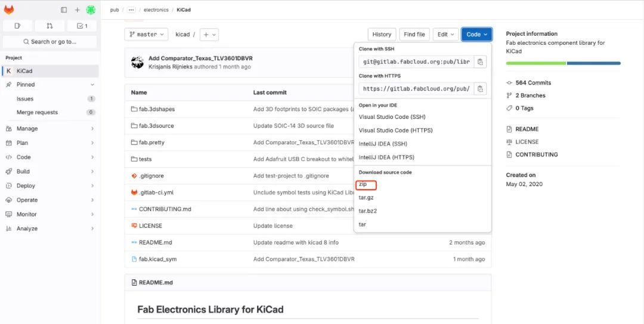
Task: Click the tag icon beside 0 Tags
Action: pyautogui.click(x=509, y=108)
